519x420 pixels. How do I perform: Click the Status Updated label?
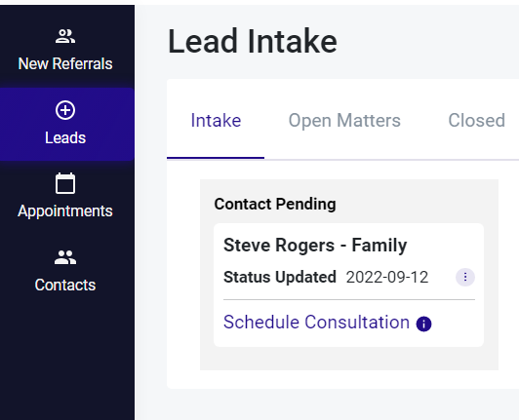[280, 277]
